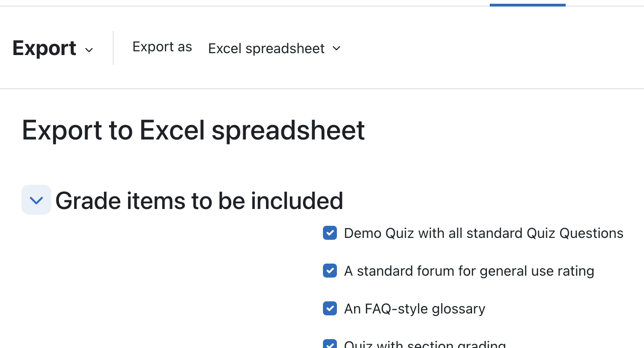Click the blue chevron icon in rounded square
This screenshot has width=644, height=348.
tap(36, 200)
